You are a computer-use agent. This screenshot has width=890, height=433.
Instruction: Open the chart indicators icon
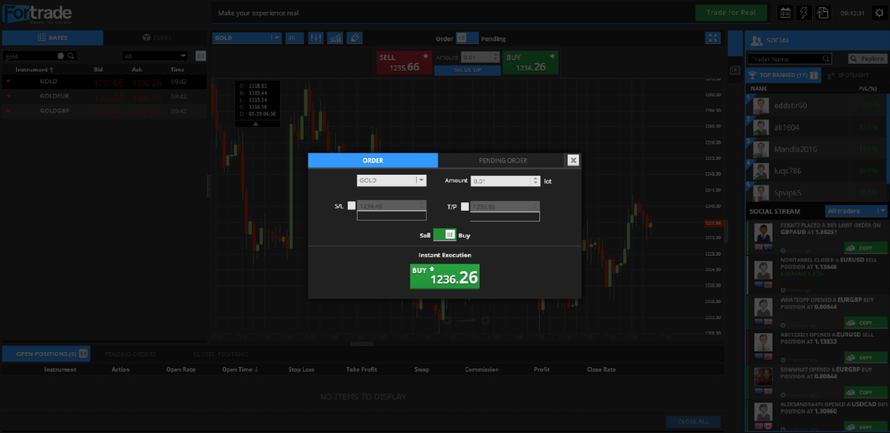[x=334, y=38]
